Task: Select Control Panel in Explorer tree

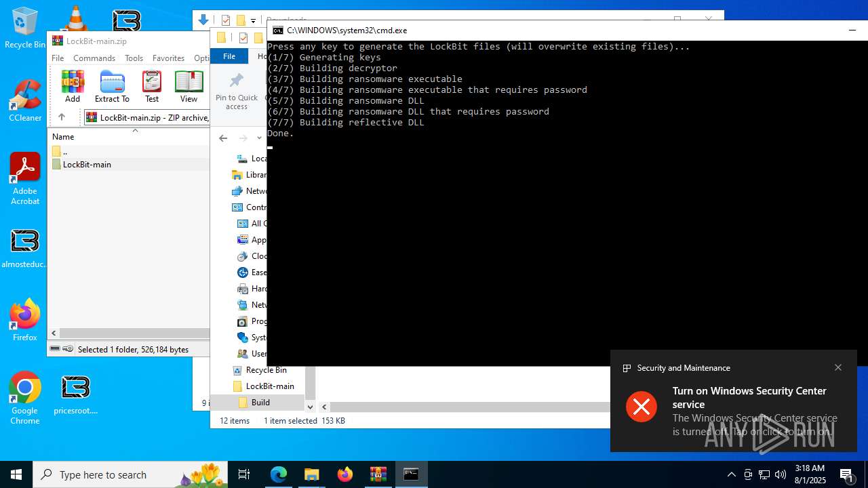Action: coord(249,207)
